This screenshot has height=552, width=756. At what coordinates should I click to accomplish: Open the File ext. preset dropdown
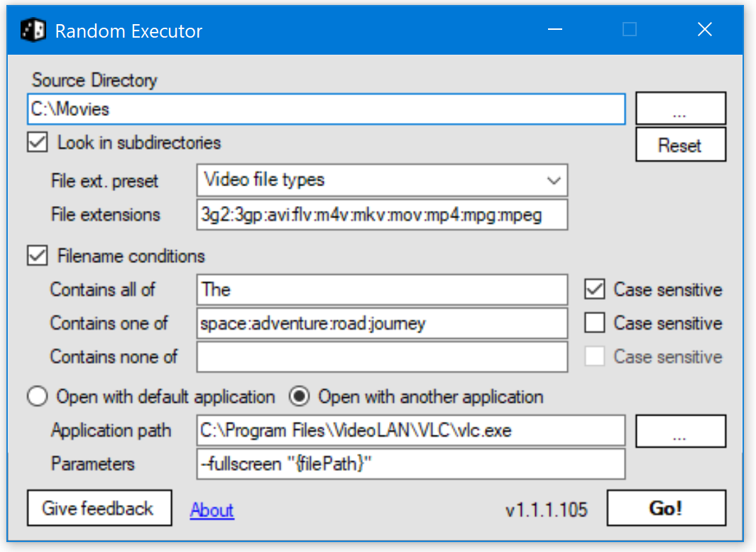554,180
